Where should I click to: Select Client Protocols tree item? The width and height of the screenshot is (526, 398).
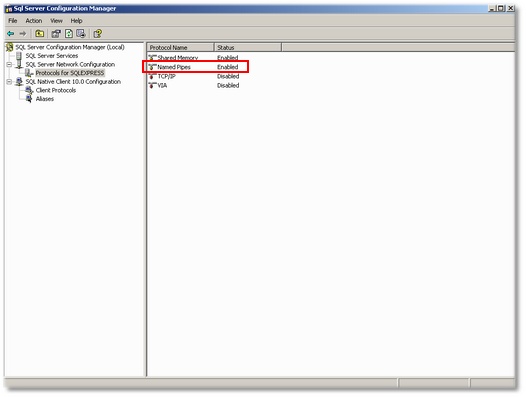pyautogui.click(x=56, y=90)
